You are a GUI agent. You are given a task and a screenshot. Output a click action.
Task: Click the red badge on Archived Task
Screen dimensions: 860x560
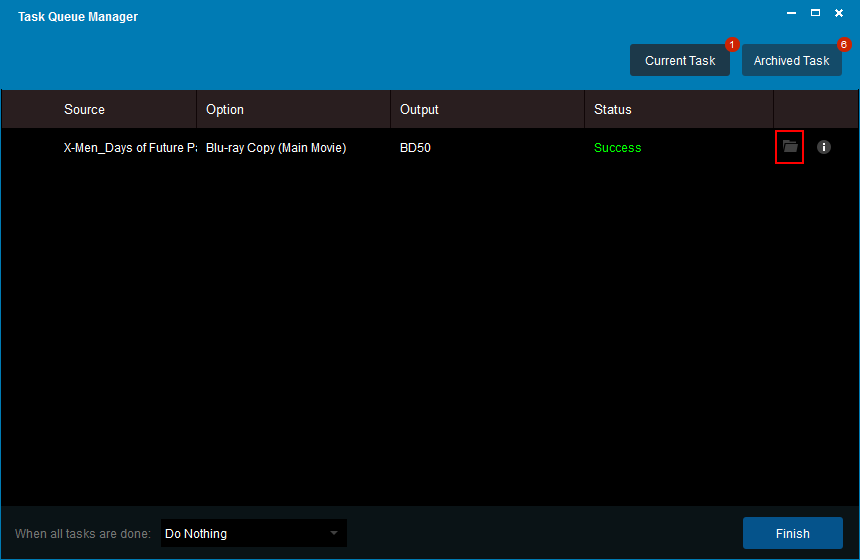[x=843, y=45]
